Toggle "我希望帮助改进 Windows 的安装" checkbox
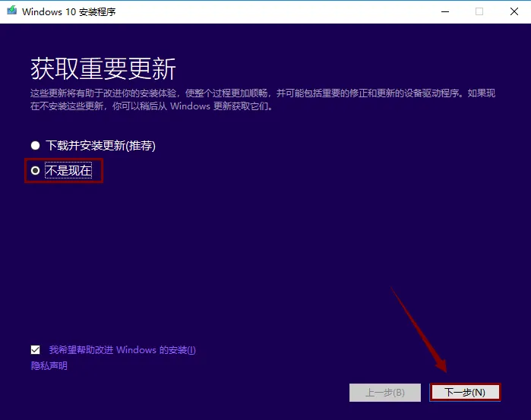The height and width of the screenshot is (420, 531). [35, 350]
